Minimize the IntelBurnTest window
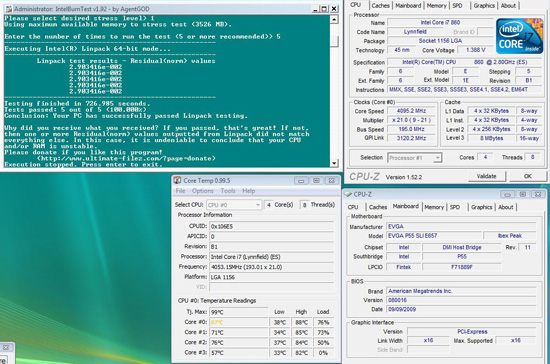The height and width of the screenshot is (364, 550). (315, 9)
